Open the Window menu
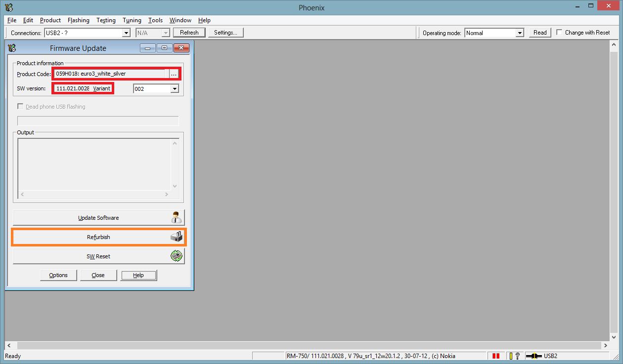 [x=180, y=20]
